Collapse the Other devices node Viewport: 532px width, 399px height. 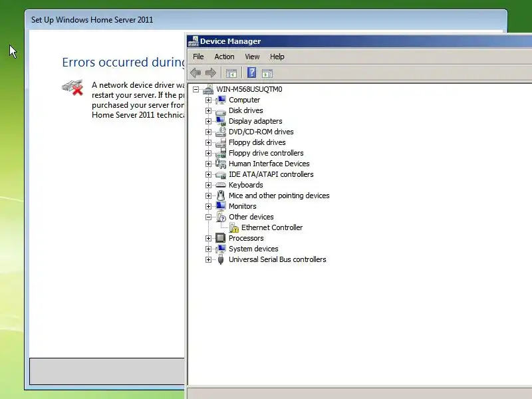point(208,217)
